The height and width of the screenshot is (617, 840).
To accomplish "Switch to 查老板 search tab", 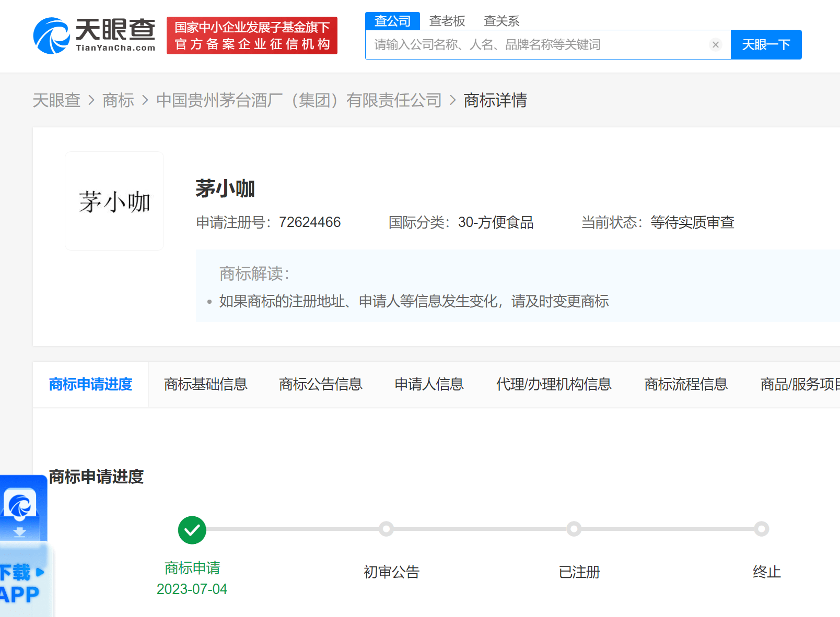I will [x=447, y=21].
